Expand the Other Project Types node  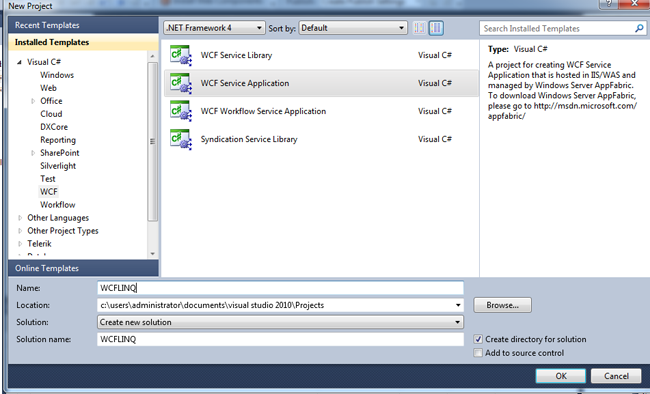click(20, 231)
